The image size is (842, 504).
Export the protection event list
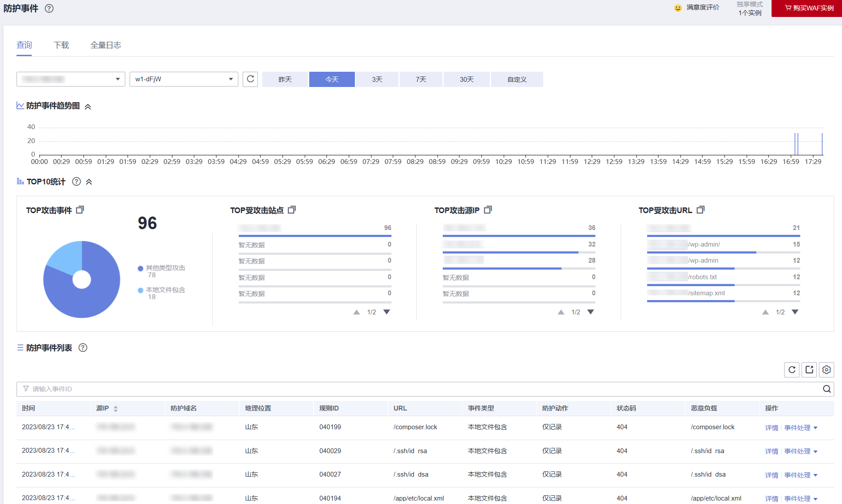click(809, 370)
